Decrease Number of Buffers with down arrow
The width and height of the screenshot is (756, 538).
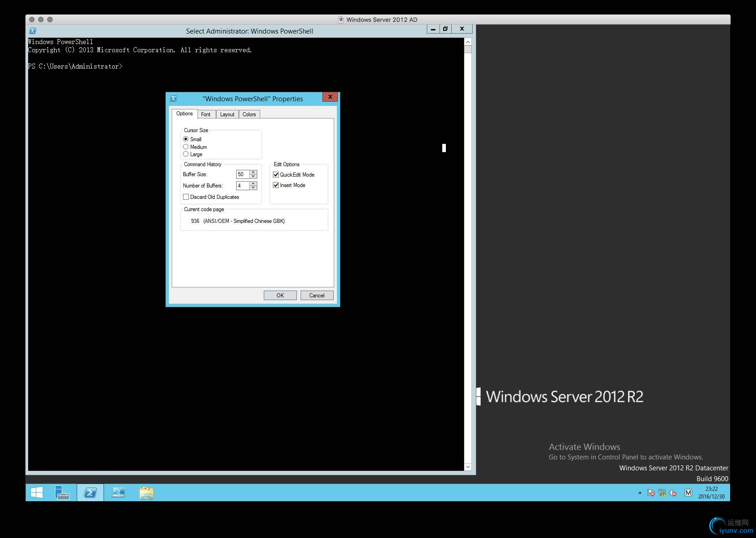[253, 188]
